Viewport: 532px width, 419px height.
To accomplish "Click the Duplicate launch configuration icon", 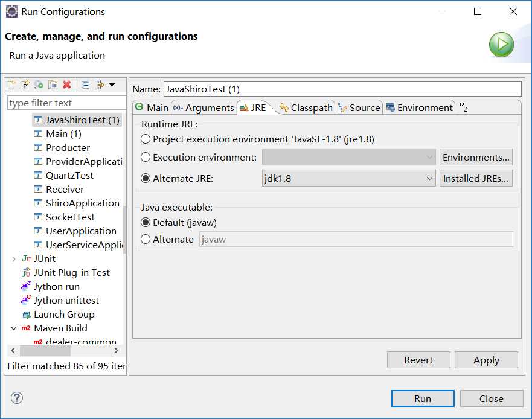I will (53, 85).
